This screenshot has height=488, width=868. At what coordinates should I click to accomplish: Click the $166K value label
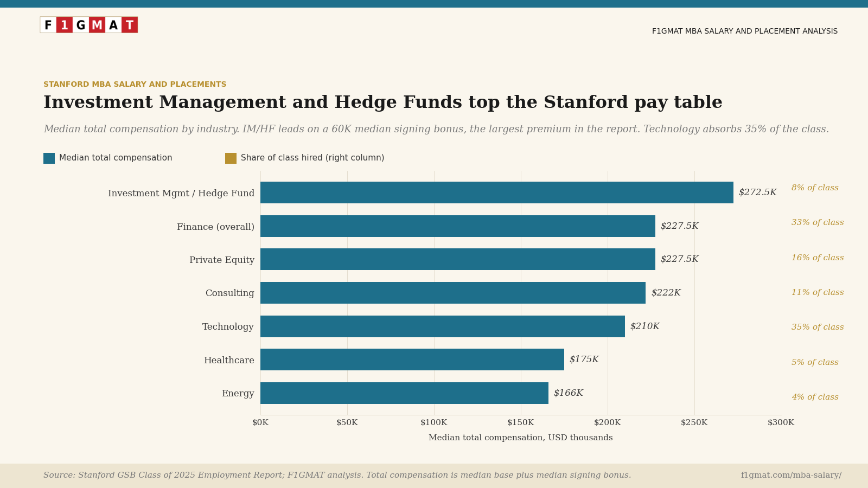568,393
